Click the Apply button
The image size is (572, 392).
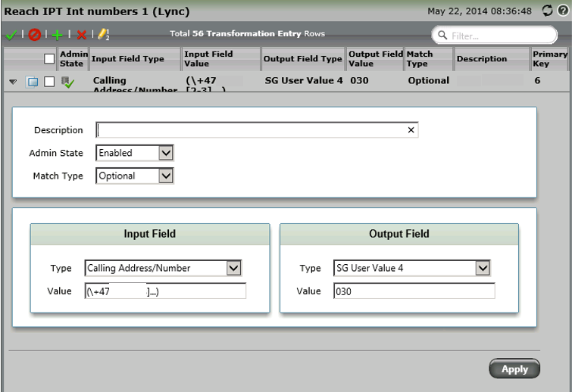514,369
